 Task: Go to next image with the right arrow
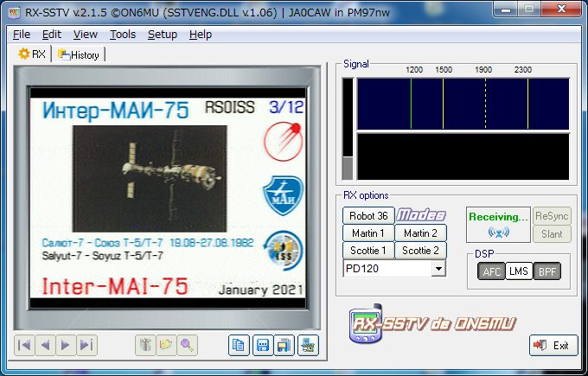point(66,345)
